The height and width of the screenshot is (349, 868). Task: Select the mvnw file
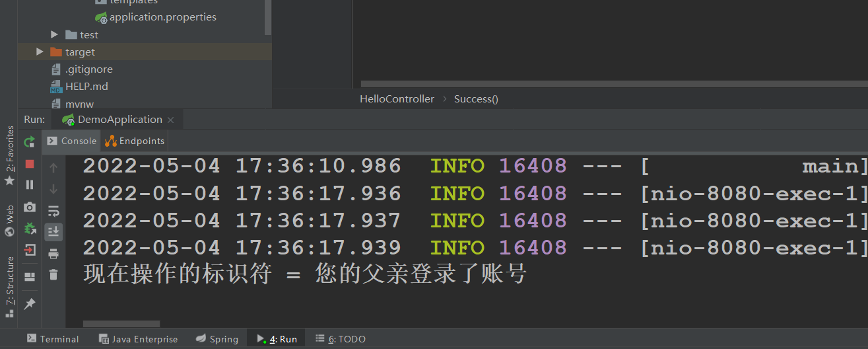click(x=72, y=104)
